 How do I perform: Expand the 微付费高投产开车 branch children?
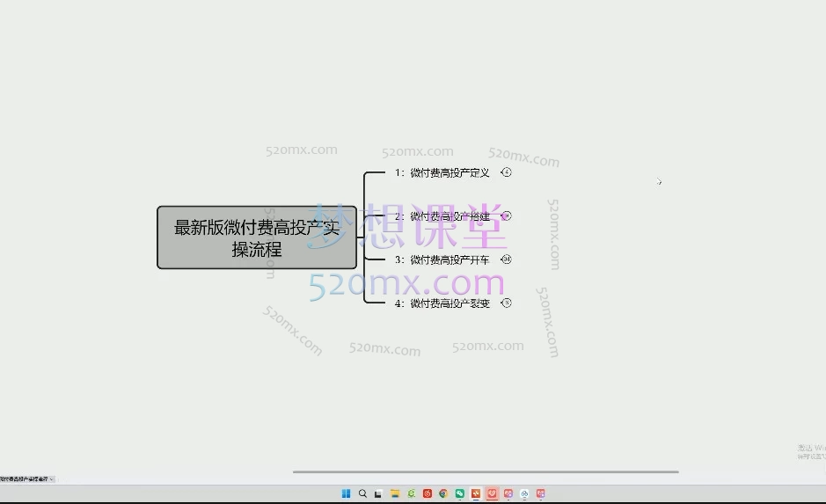click(x=506, y=259)
